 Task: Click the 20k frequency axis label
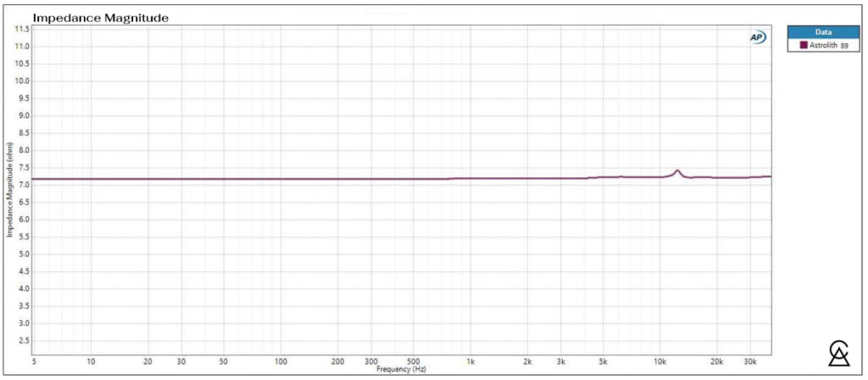coord(716,361)
